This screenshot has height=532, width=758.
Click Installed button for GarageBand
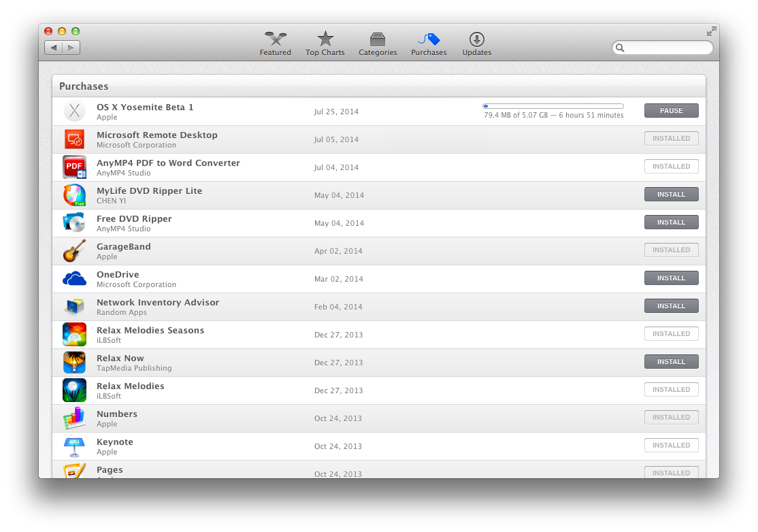(x=671, y=250)
